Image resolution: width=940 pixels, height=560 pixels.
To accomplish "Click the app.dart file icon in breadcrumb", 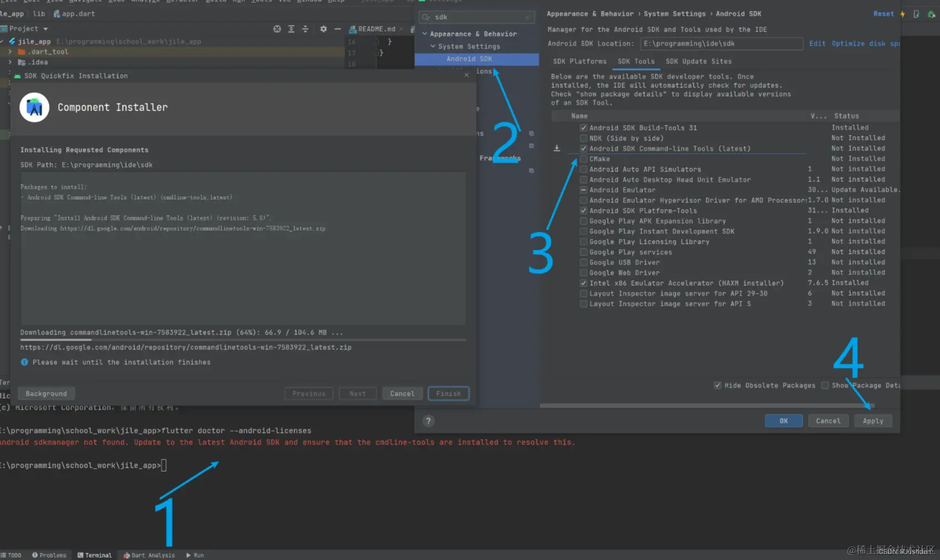I will point(56,14).
